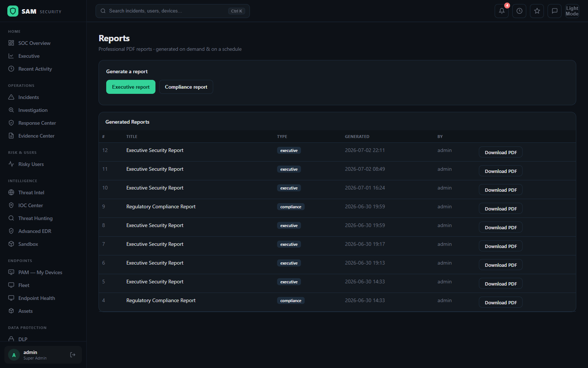Click the Sandbox cube icon
The height and width of the screenshot is (368, 588).
click(x=11, y=244)
